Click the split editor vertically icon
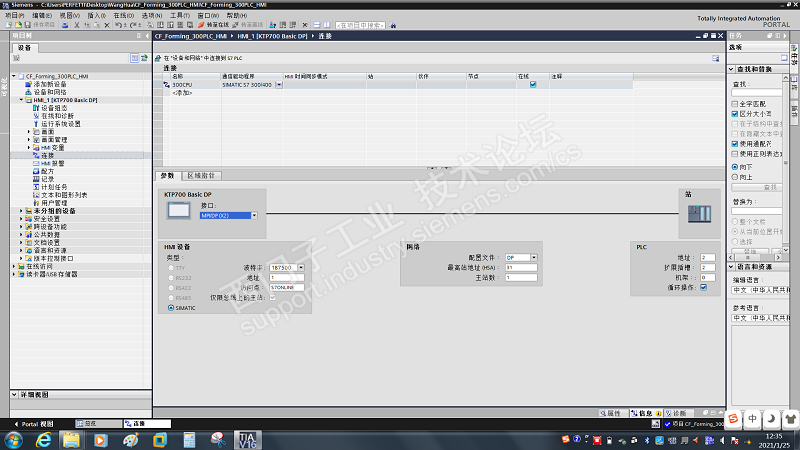The image size is (800, 450). tap(327, 24)
